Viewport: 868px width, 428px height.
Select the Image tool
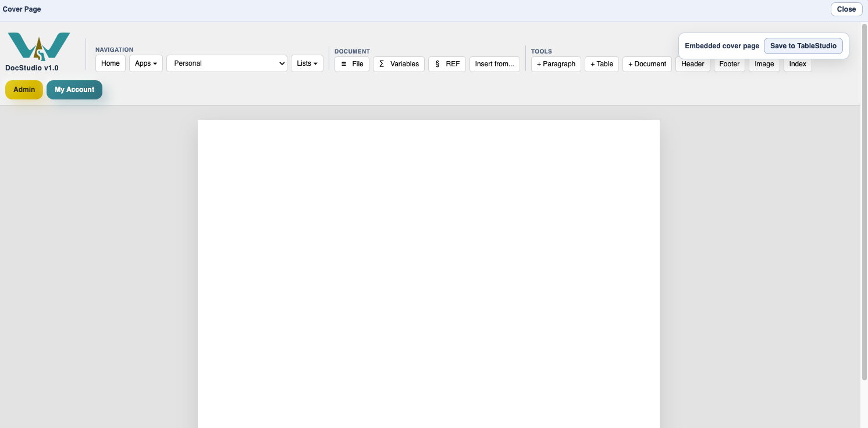(x=764, y=64)
